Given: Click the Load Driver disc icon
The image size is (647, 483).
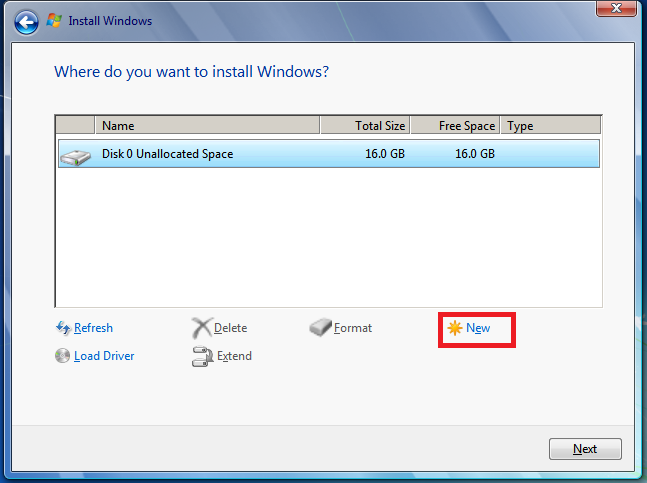Looking at the screenshot, I should 62,356.
